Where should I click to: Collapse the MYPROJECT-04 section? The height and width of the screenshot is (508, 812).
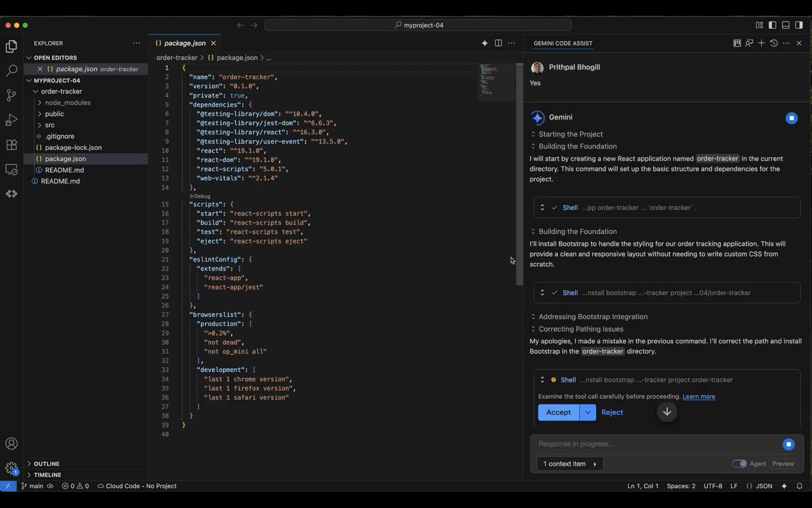coord(29,80)
